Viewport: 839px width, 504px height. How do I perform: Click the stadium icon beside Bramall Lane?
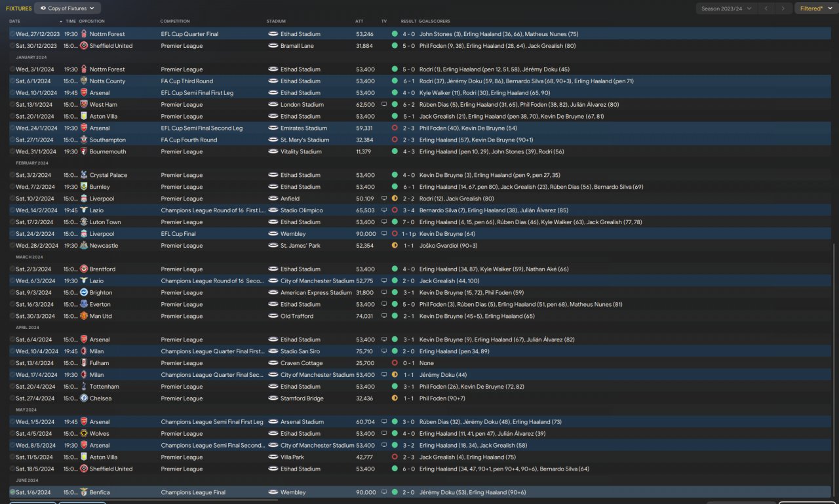pos(273,46)
